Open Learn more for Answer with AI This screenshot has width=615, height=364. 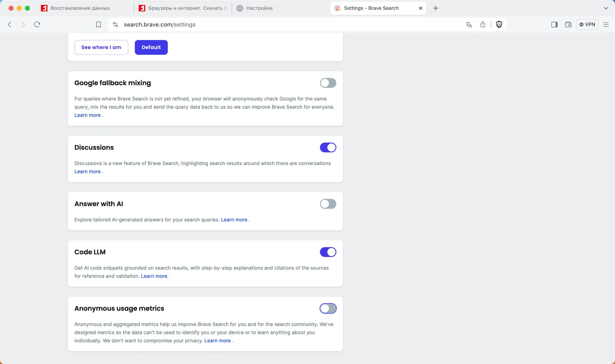click(x=234, y=220)
